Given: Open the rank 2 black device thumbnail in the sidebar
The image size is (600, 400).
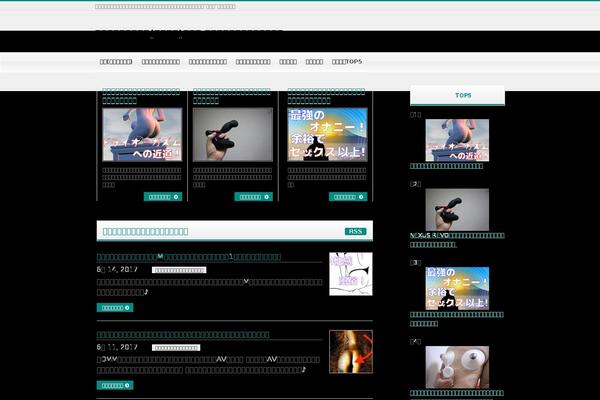Looking at the screenshot, I should coord(457,209).
